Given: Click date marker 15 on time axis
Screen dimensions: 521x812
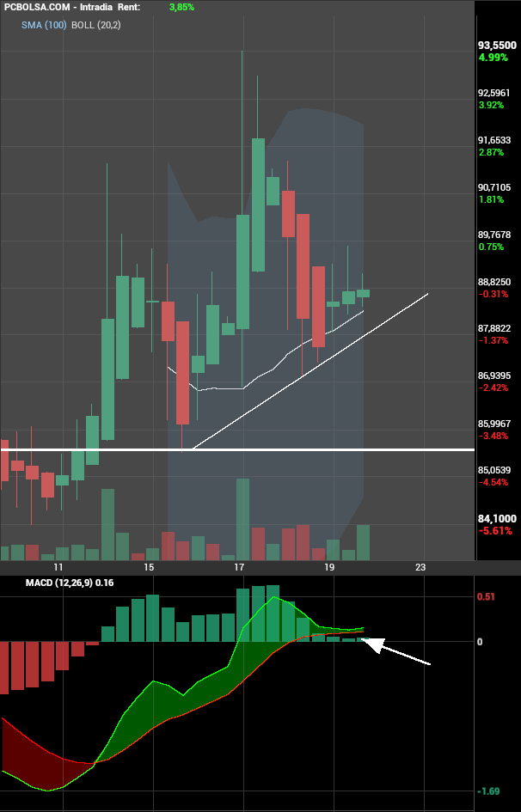Looking at the screenshot, I should [x=149, y=567].
